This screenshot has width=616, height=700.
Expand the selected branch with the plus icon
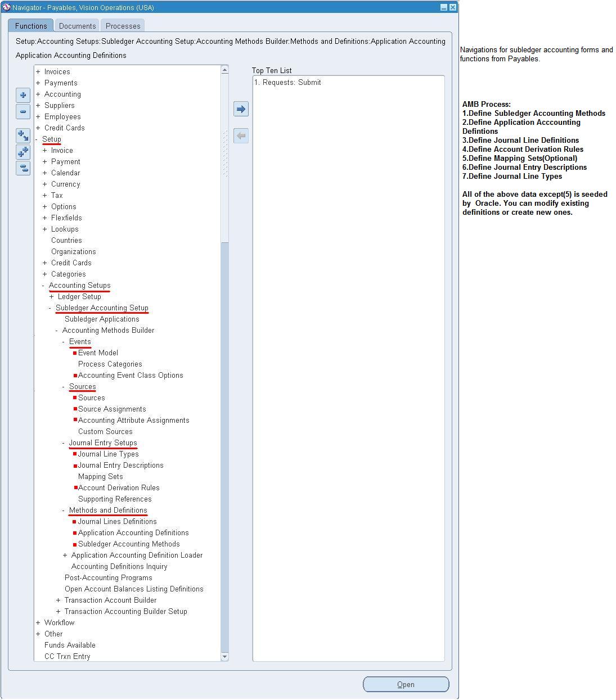click(23, 95)
